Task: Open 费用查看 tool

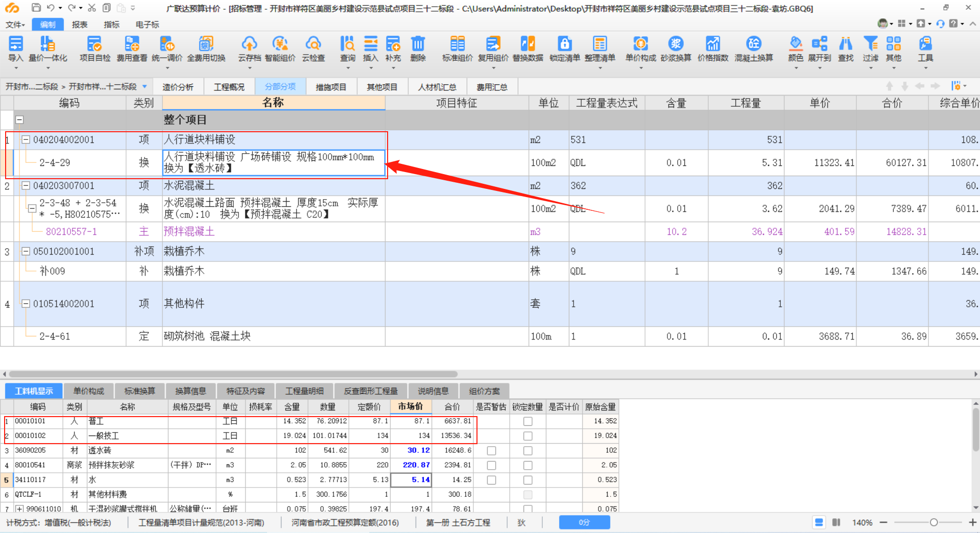Action: click(x=132, y=49)
